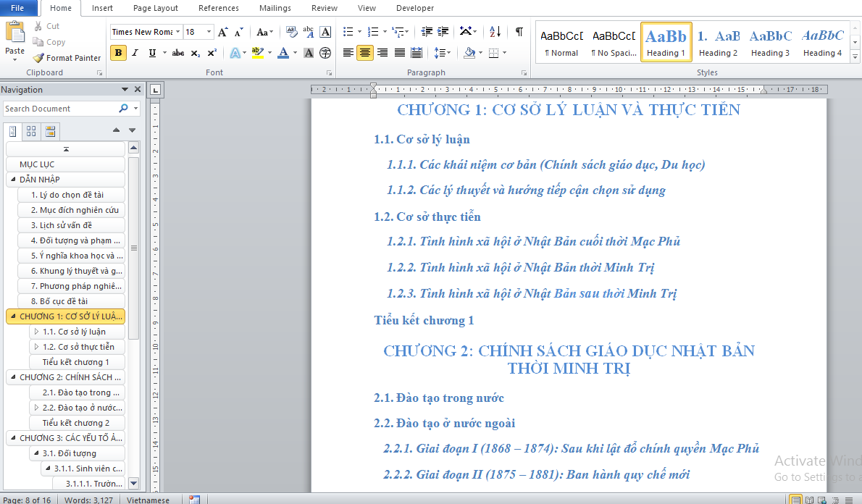
Task: Click the Numbering list icon
Action: (x=373, y=32)
